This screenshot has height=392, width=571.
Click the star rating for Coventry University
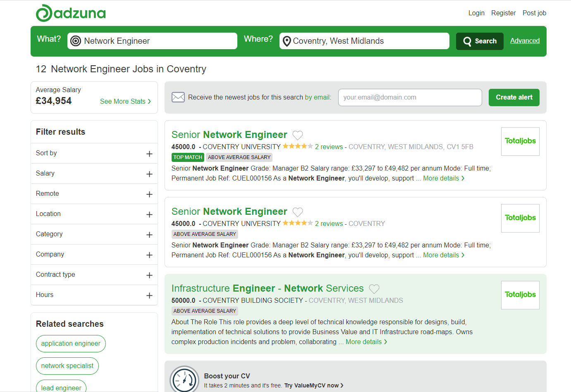click(298, 146)
